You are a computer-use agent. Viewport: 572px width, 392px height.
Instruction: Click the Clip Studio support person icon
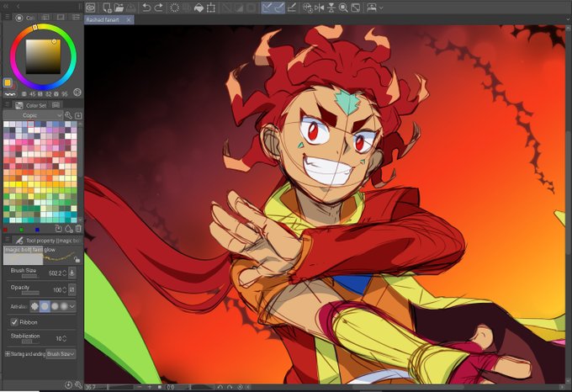[x=372, y=8]
